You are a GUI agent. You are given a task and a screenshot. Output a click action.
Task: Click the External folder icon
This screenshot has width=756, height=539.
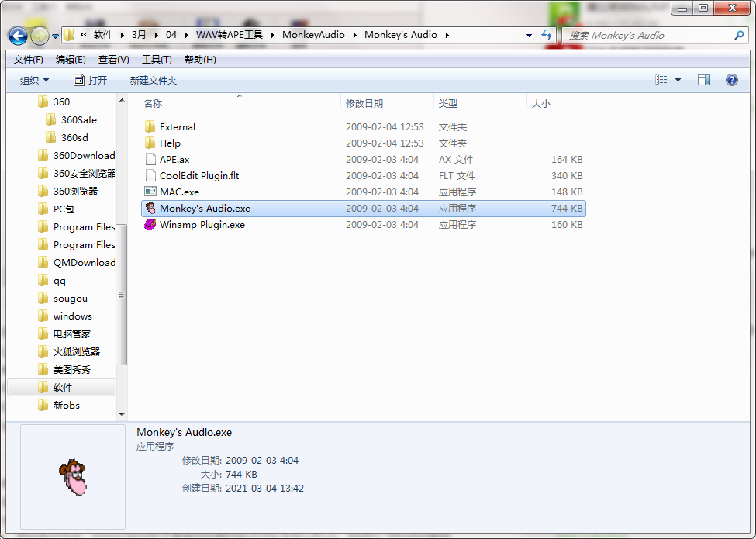click(x=150, y=126)
